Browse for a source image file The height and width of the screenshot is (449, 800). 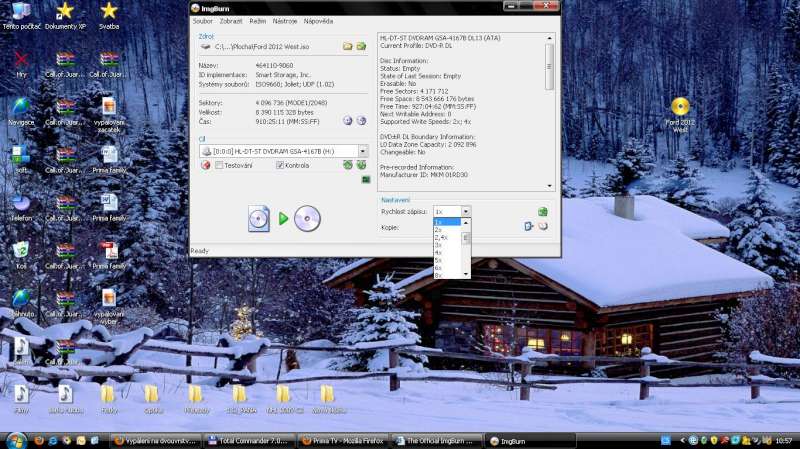347,46
